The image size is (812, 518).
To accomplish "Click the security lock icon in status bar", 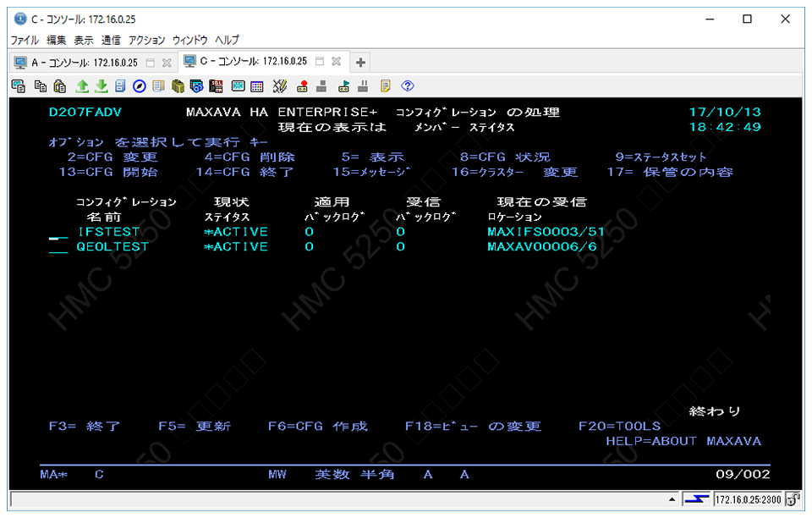I will 793,499.
